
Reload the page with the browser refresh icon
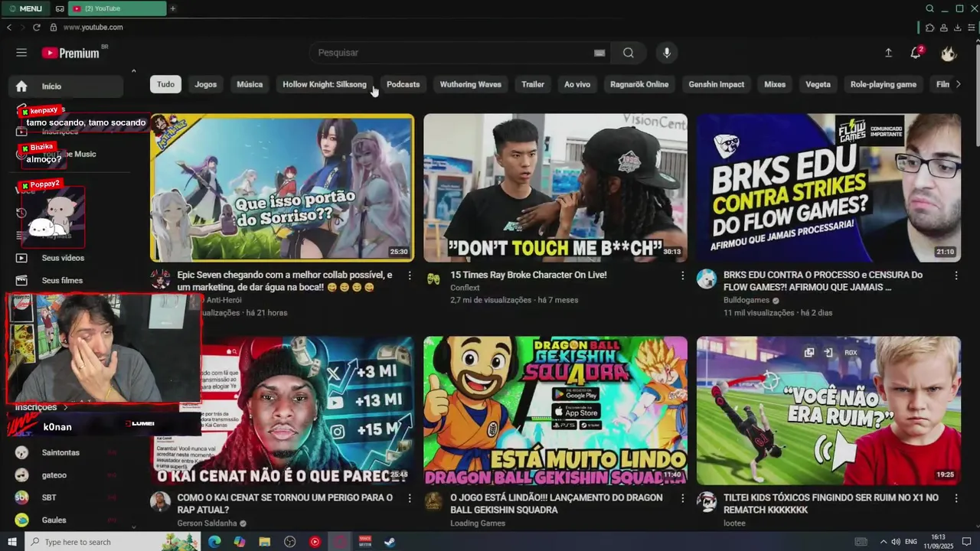(x=36, y=28)
